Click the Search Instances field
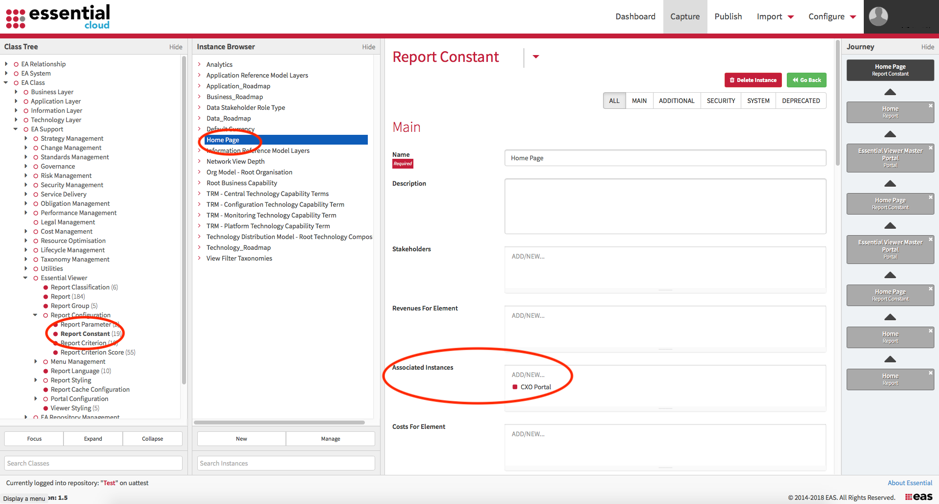Screen dimensions: 939x504 pyautogui.click(x=286, y=463)
